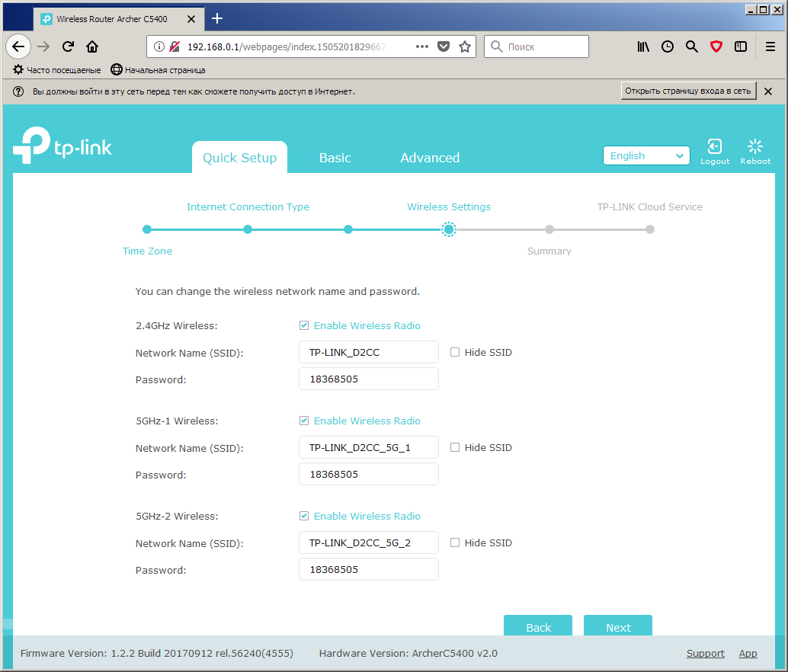Switch to the Basic tab
This screenshot has width=788, height=672.
[x=335, y=158]
